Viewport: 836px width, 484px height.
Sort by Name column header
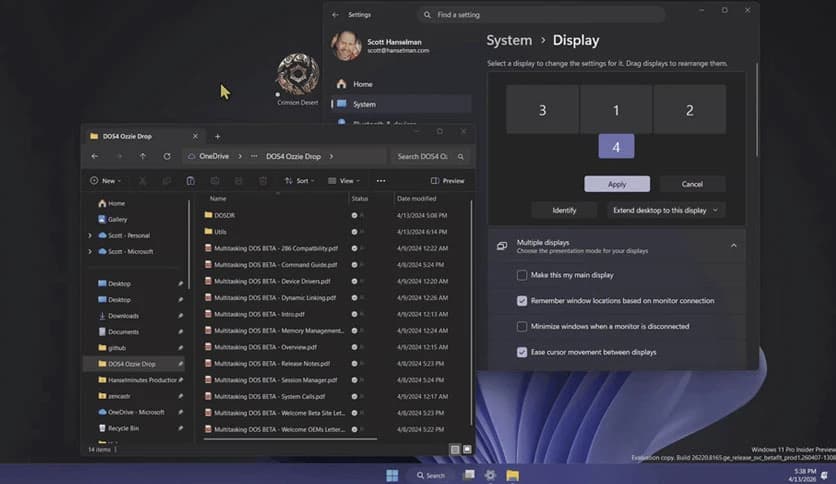218,198
